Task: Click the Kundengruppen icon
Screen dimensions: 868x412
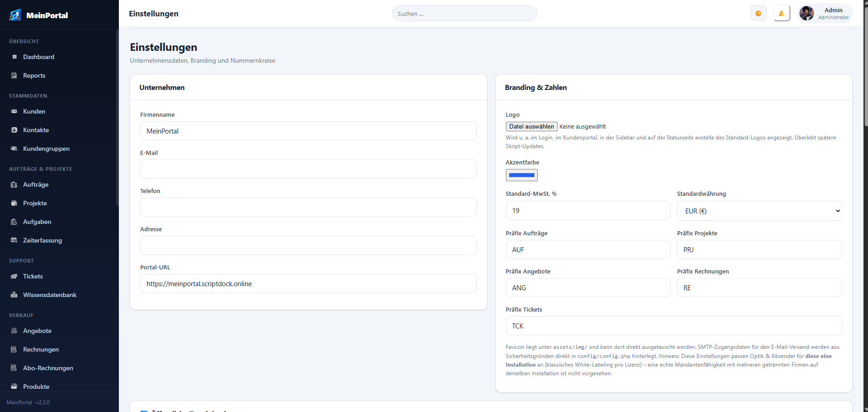Action: [14, 149]
